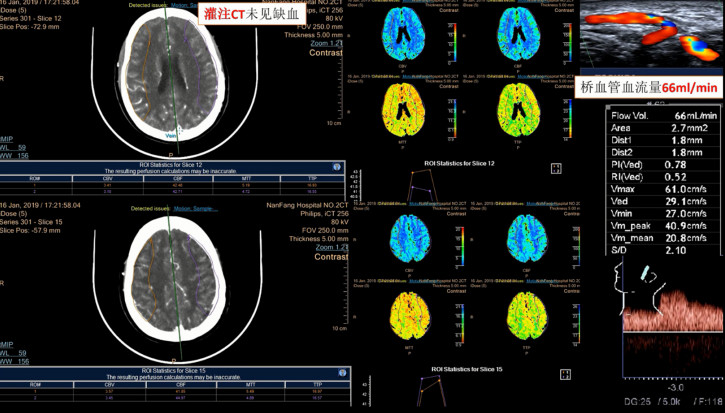The height and width of the screenshot is (413, 725).
Task: Open the detected issues link above Slice 12 image
Action: coord(185,6)
